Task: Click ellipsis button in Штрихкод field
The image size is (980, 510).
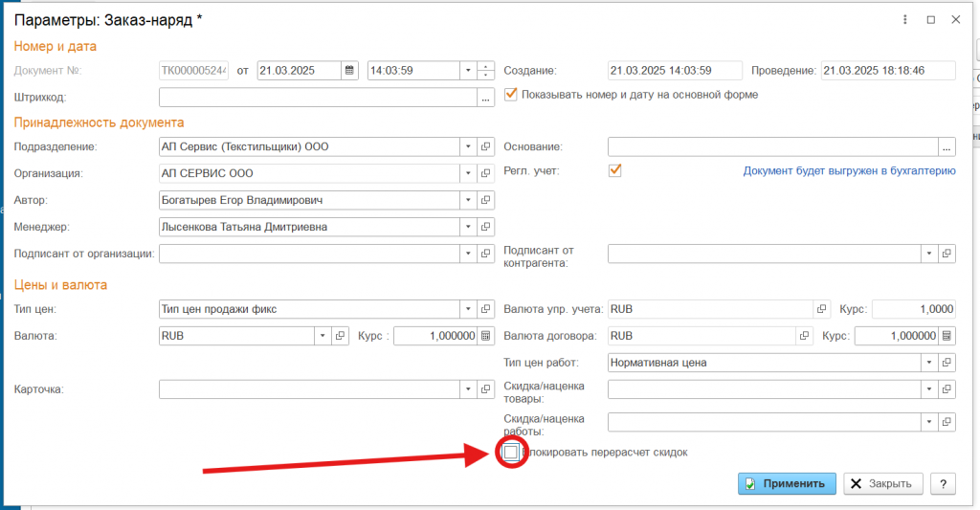Action: (486, 97)
